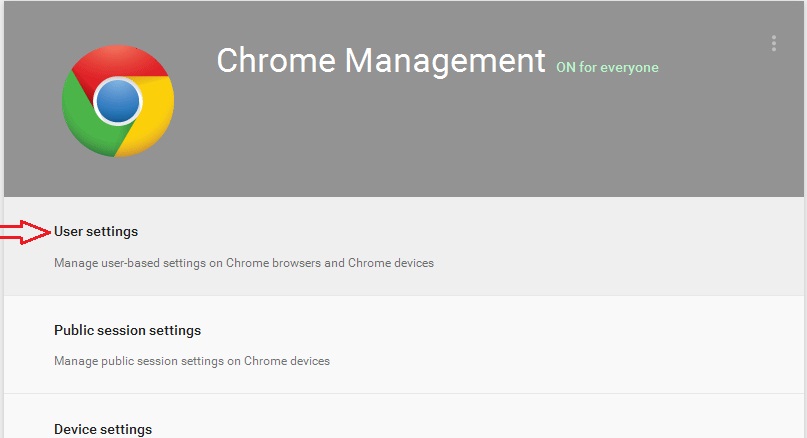Click the Chrome Management title
The image size is (807, 438).
(x=380, y=61)
